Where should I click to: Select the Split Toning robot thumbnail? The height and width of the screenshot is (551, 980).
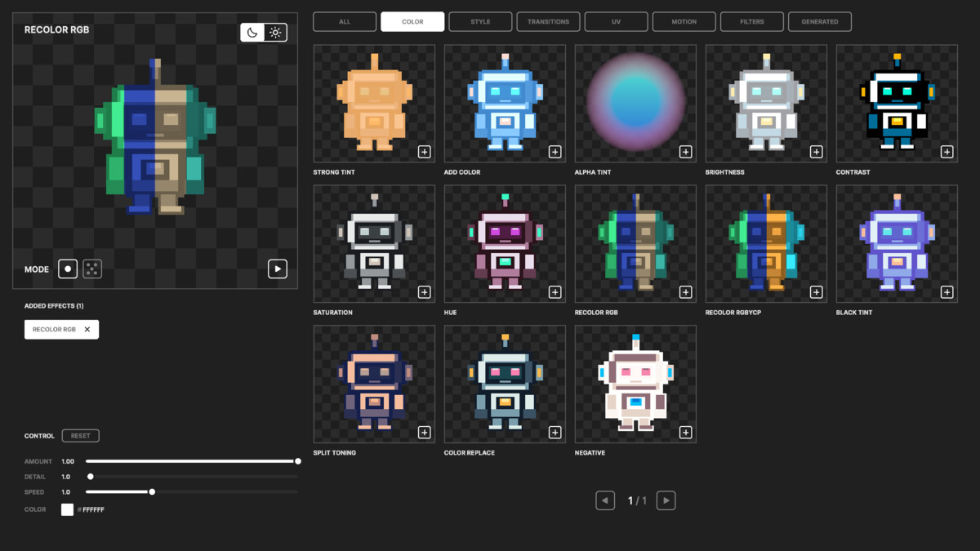(x=374, y=384)
